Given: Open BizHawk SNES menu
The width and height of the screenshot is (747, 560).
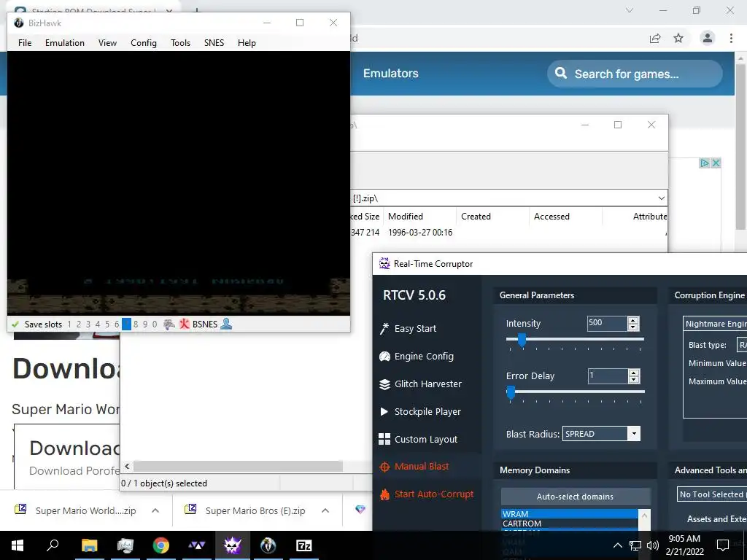Looking at the screenshot, I should pyautogui.click(x=214, y=43).
